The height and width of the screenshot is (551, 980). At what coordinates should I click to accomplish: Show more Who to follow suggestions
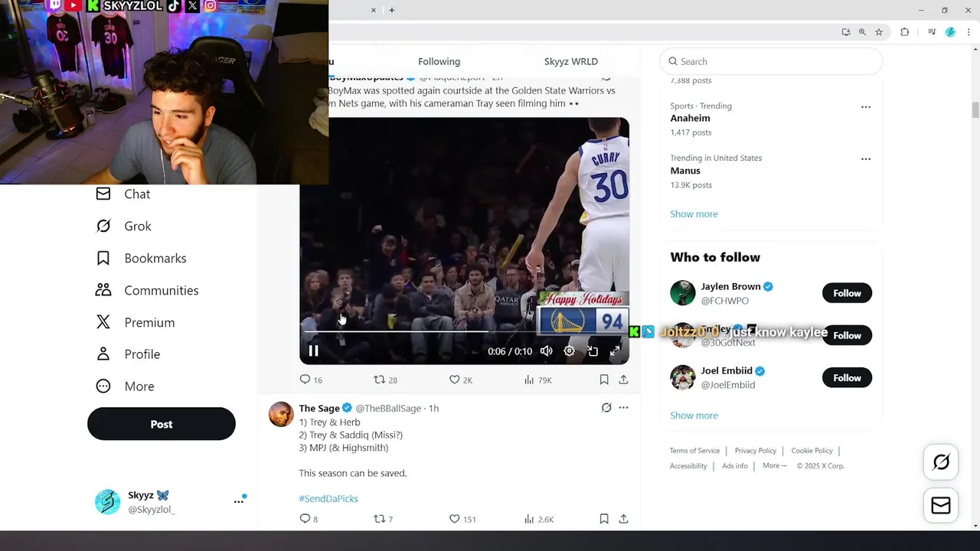click(x=694, y=416)
